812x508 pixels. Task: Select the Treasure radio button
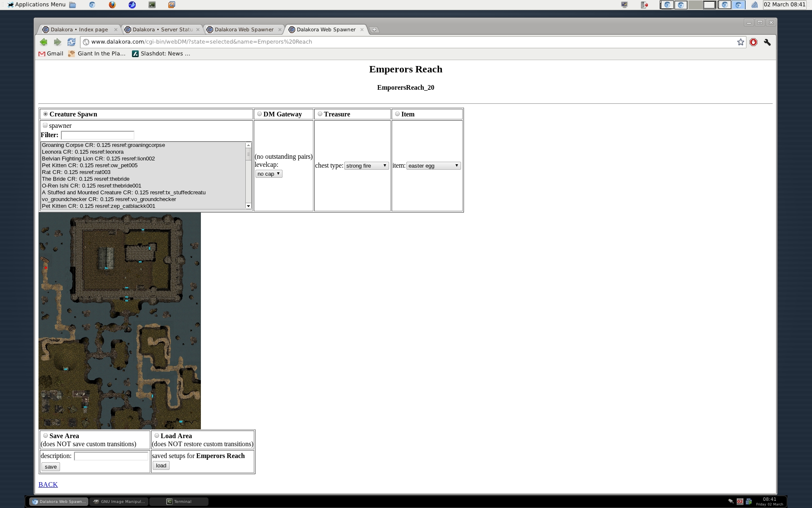click(320, 114)
